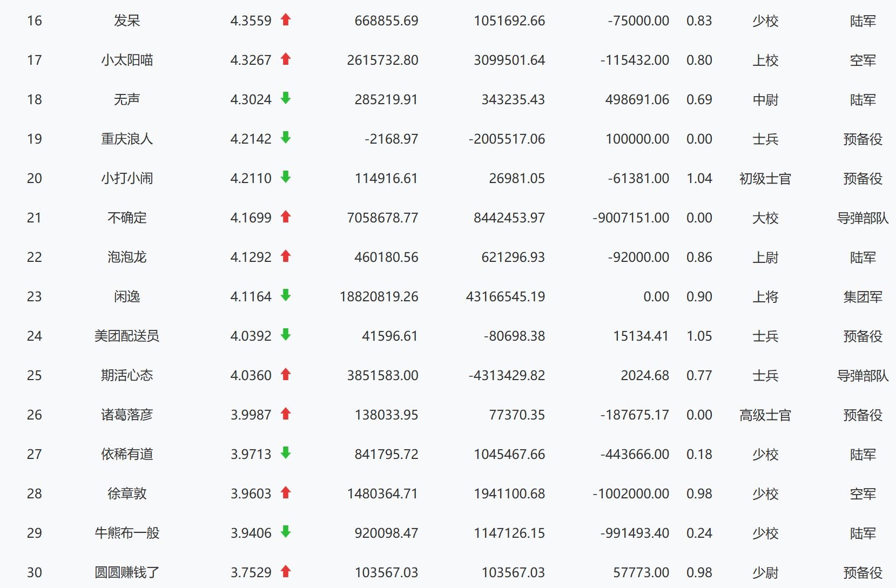Select the username 重庆浪人
This screenshot has width=896, height=588.
click(127, 139)
